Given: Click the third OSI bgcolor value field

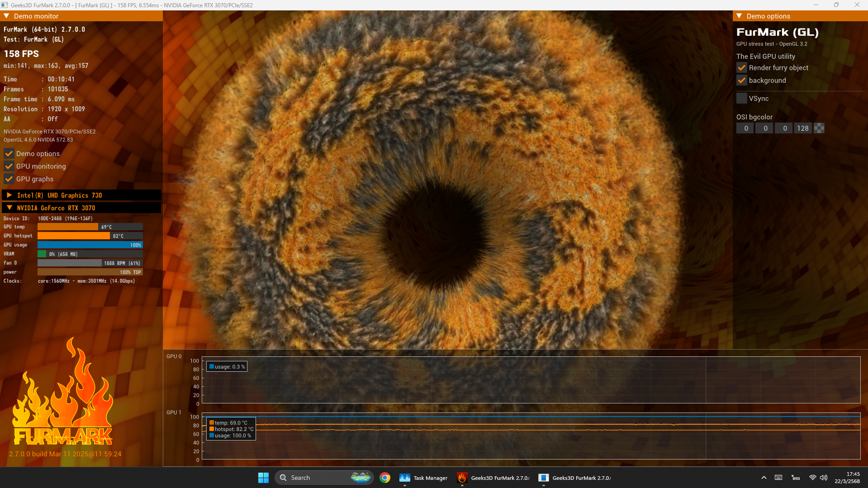Looking at the screenshot, I should [x=784, y=128].
